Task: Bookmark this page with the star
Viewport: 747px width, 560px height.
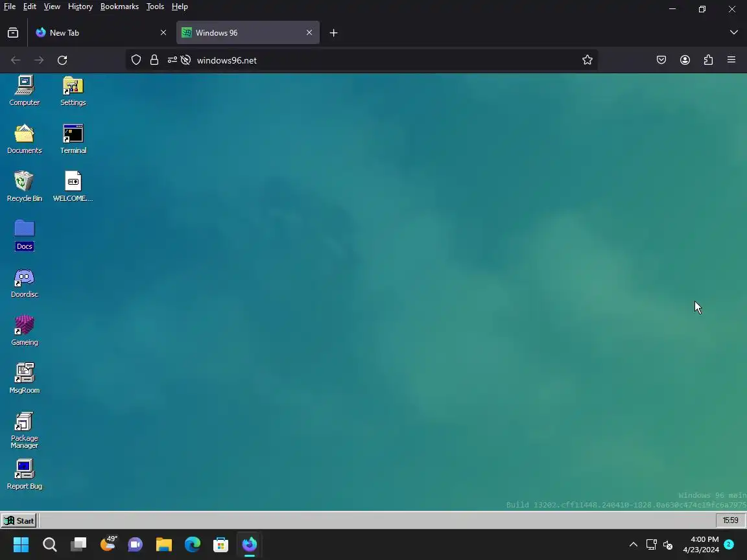Action: pos(587,60)
